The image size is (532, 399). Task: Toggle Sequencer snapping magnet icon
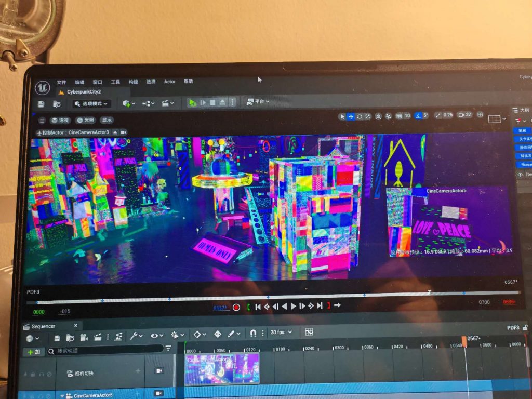(253, 333)
